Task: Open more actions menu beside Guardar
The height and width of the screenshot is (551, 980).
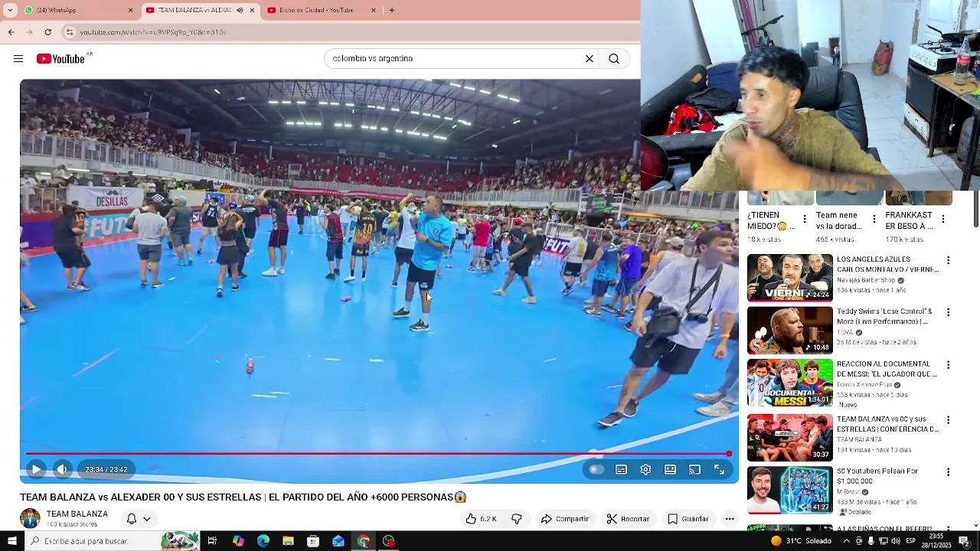Action: point(730,519)
